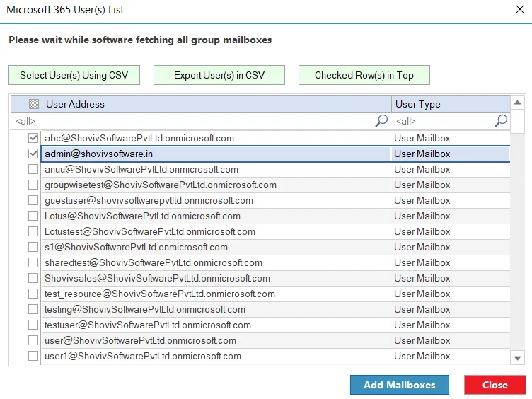Click User Mailbox cell for admin@shovivsoftware.in
Image resolution: width=532 pixels, height=399 pixels.
click(451, 154)
